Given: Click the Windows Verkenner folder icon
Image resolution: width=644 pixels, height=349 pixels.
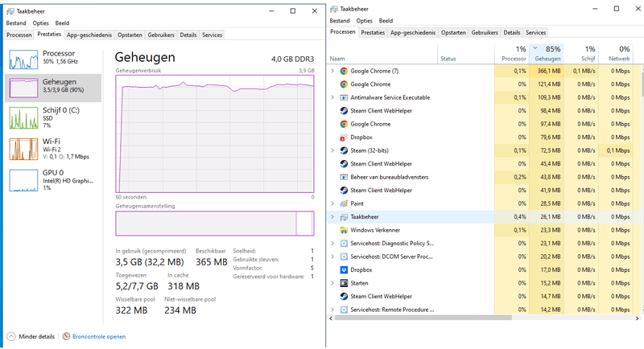Looking at the screenshot, I should tap(344, 230).
